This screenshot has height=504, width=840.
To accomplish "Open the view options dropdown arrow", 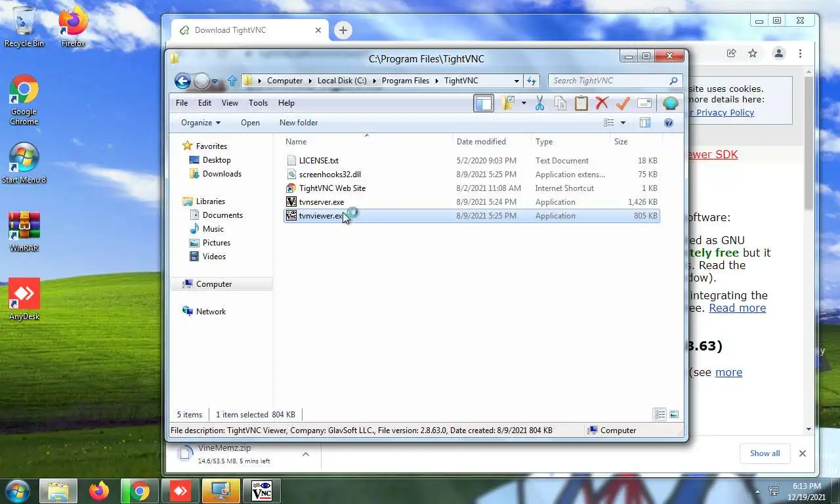I will 623,123.
